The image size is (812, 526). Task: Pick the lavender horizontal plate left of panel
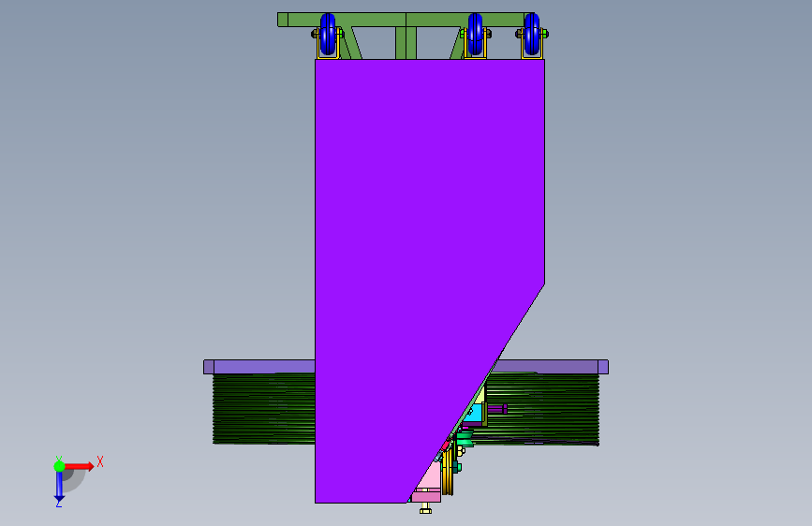click(x=259, y=367)
